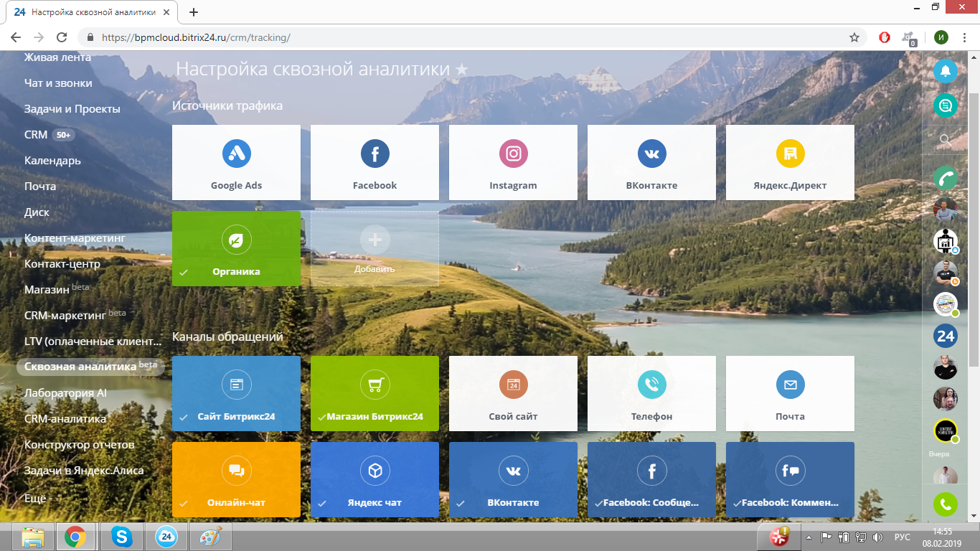Screen dimensions: 980x551
Task: Open the Телефон channel tile
Action: [x=651, y=393]
